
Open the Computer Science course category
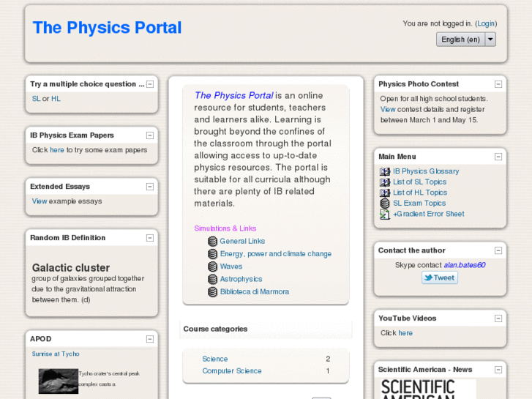click(232, 371)
